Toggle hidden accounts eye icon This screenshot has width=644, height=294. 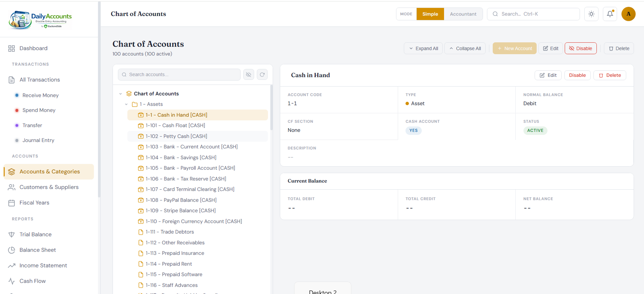(249, 75)
